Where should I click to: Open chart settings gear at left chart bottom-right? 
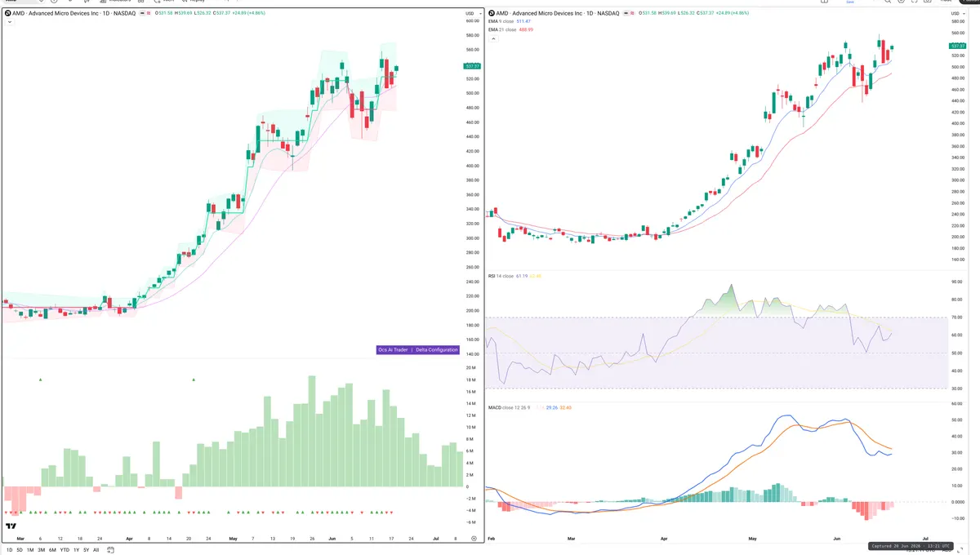[474, 539]
